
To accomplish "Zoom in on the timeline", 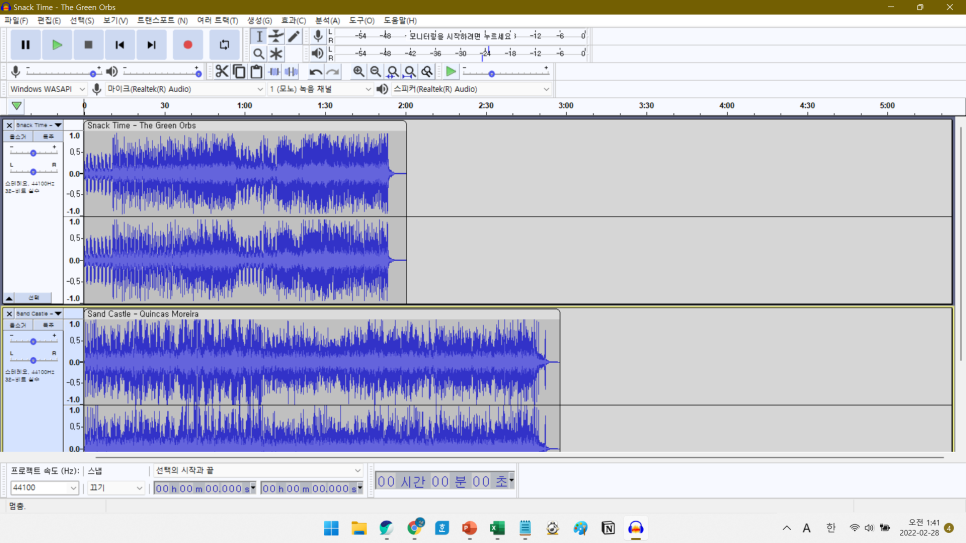I will (358, 71).
